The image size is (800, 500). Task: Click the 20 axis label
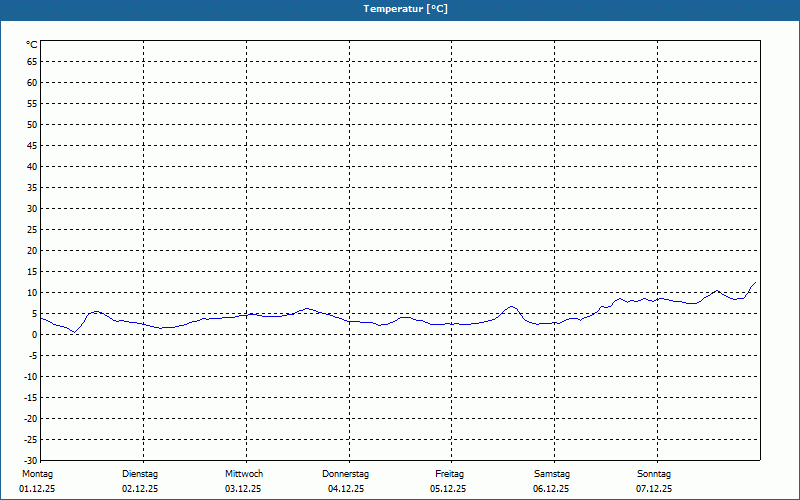point(32,251)
